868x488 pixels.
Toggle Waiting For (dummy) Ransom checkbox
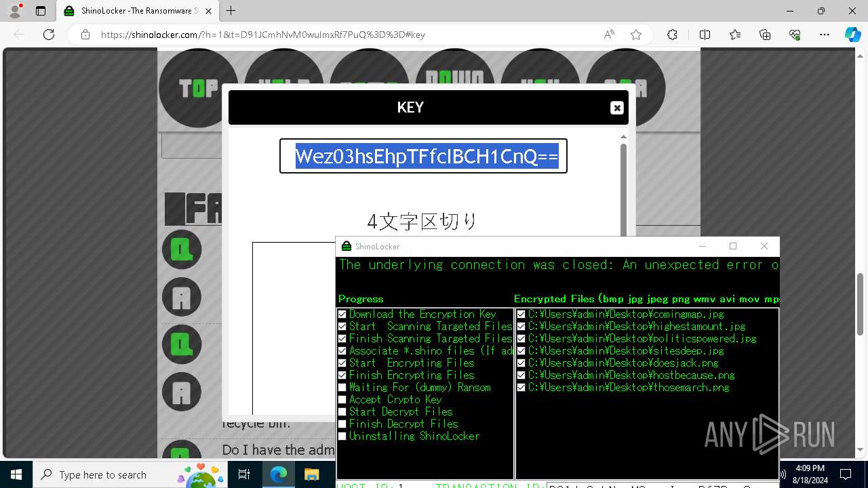[x=342, y=387]
